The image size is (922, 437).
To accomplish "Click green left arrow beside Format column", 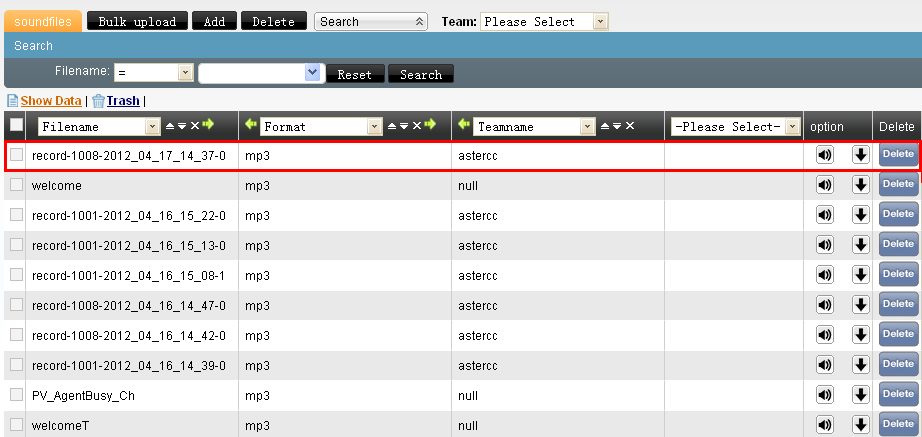I will pyautogui.click(x=250, y=126).
